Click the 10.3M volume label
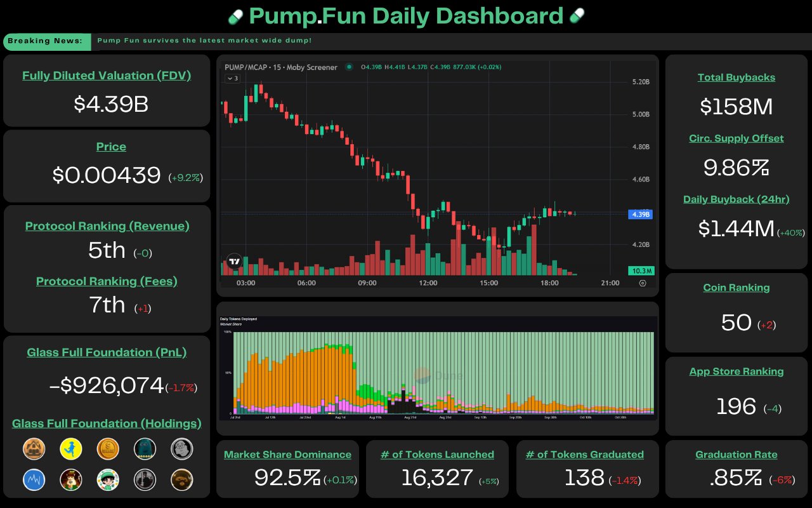Image resolution: width=812 pixels, height=508 pixels. 641,271
